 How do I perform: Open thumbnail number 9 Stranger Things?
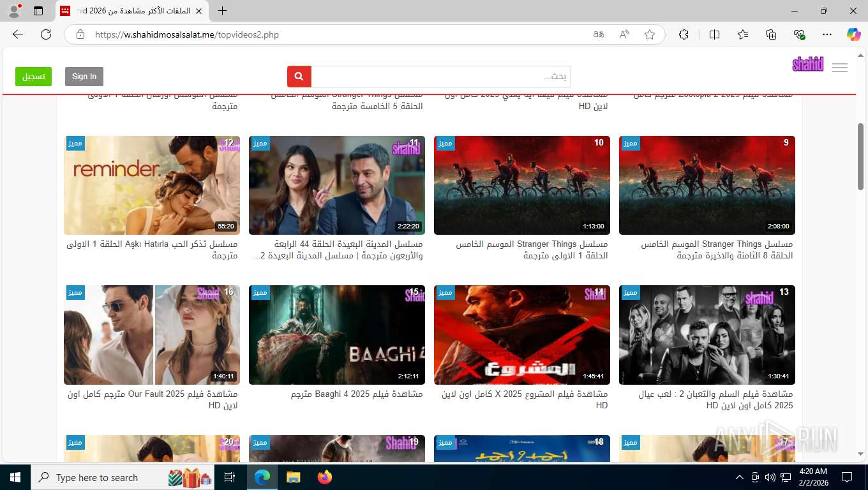(x=707, y=185)
